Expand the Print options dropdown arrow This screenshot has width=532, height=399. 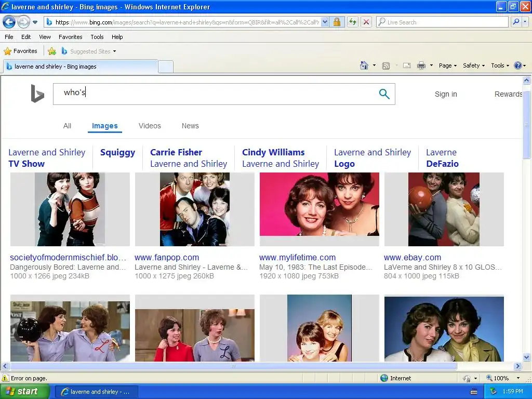click(x=431, y=65)
